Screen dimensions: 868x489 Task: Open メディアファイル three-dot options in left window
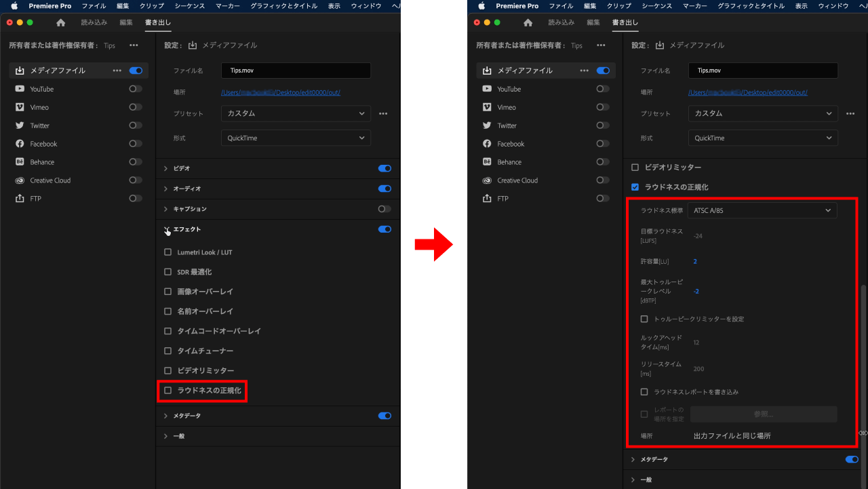117,71
